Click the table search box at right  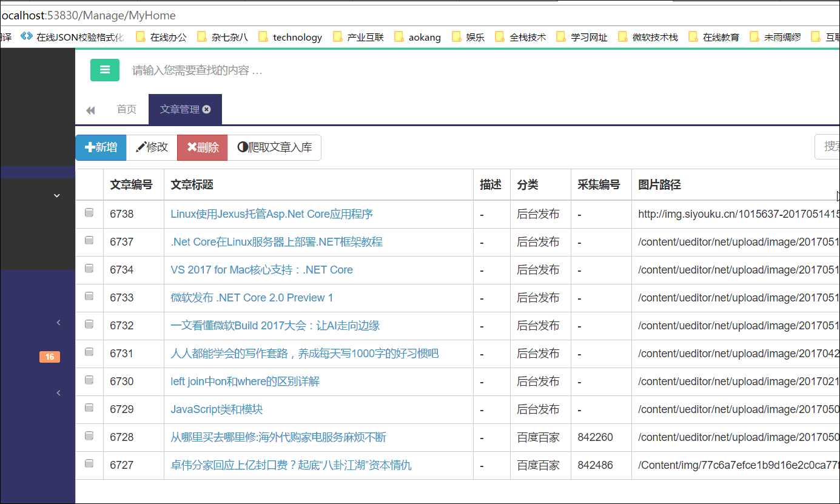click(828, 147)
